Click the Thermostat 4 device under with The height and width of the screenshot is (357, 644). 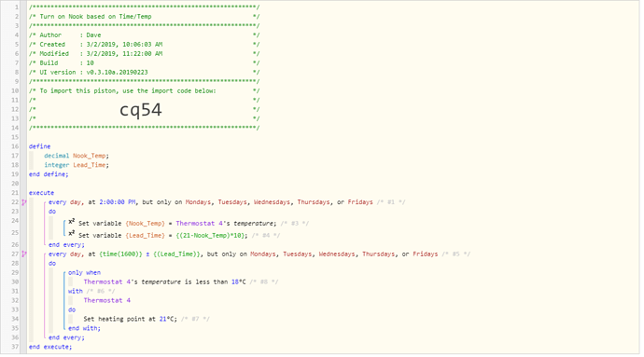(106, 300)
